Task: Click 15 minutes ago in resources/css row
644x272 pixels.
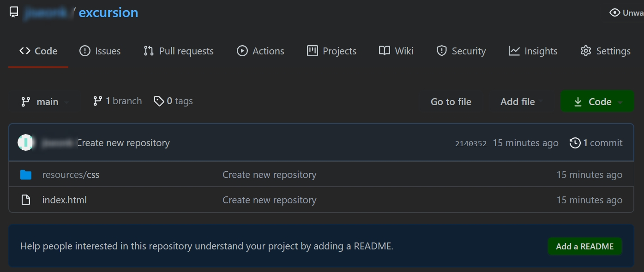Action: click(590, 175)
